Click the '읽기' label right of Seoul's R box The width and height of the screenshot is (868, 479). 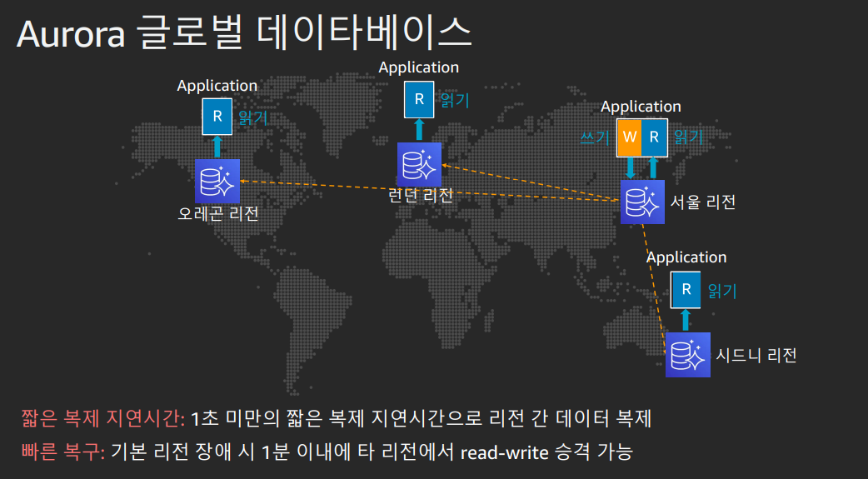688,137
